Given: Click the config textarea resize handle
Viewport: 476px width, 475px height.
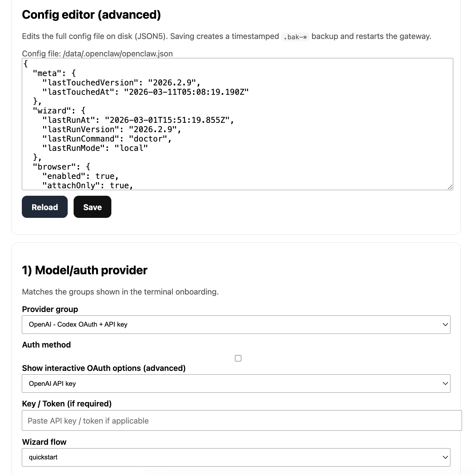Looking at the screenshot, I should click(x=450, y=187).
